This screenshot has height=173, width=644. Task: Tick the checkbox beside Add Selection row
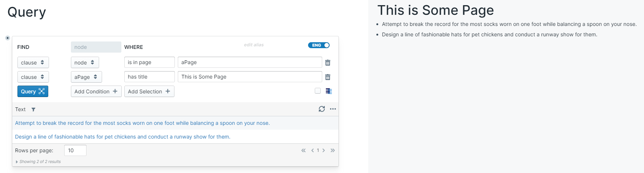(x=318, y=91)
